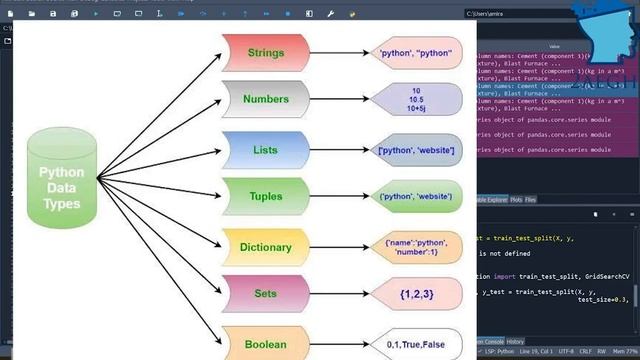
Task: Continue debug execution icon
Action: 267,14
